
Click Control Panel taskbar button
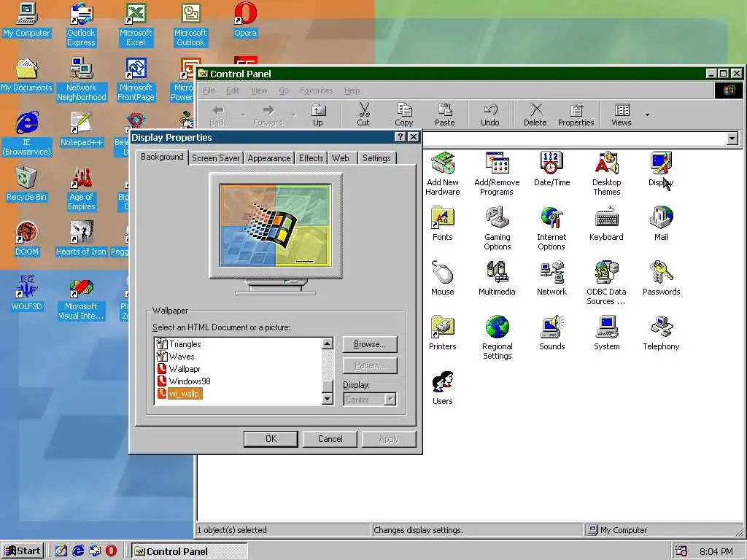[x=189, y=551]
